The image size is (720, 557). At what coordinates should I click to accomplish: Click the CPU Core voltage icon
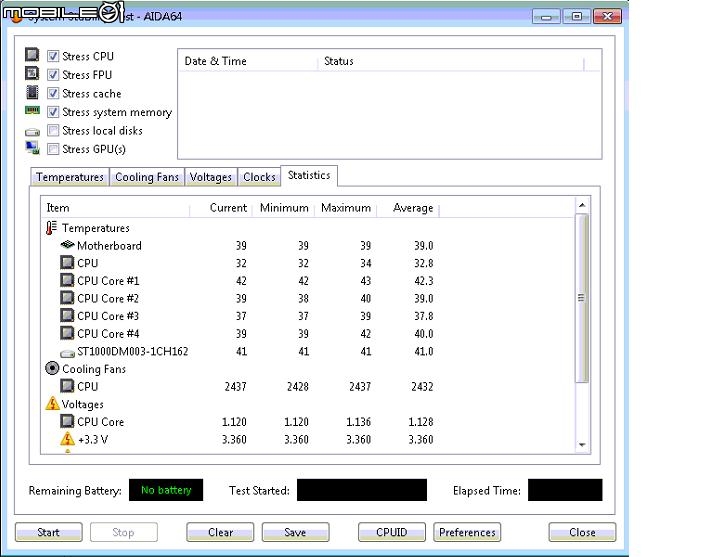click(67, 421)
